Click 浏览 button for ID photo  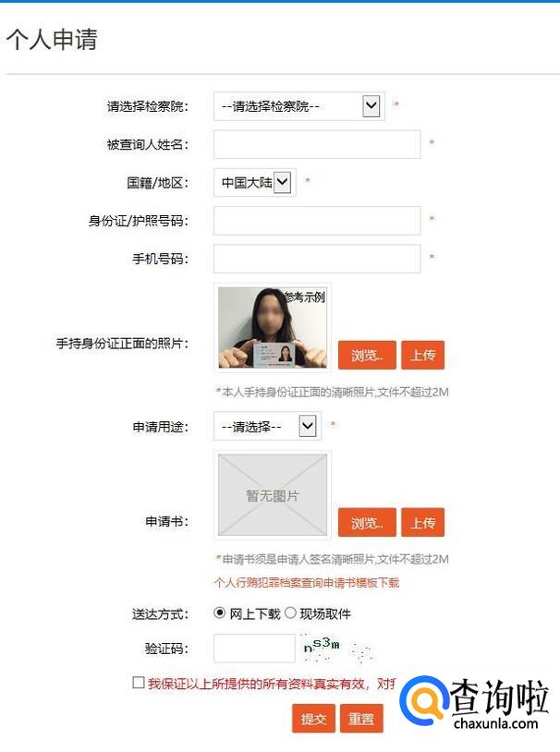pyautogui.click(x=367, y=355)
